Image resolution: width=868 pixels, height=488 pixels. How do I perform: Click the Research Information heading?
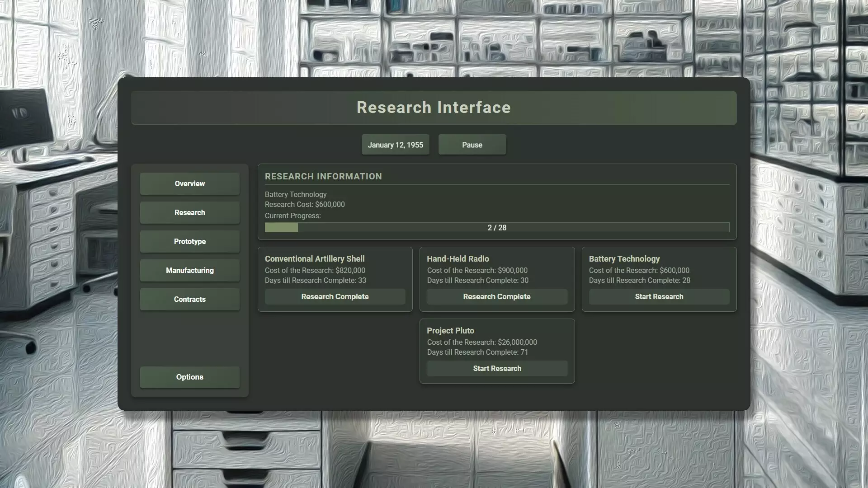323,176
